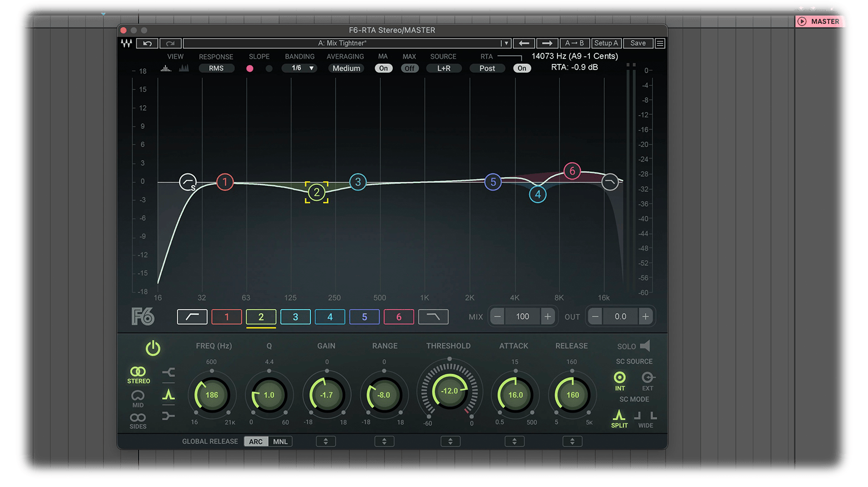Increase the MIX value with plus
The image size is (868, 487).
pyautogui.click(x=548, y=316)
